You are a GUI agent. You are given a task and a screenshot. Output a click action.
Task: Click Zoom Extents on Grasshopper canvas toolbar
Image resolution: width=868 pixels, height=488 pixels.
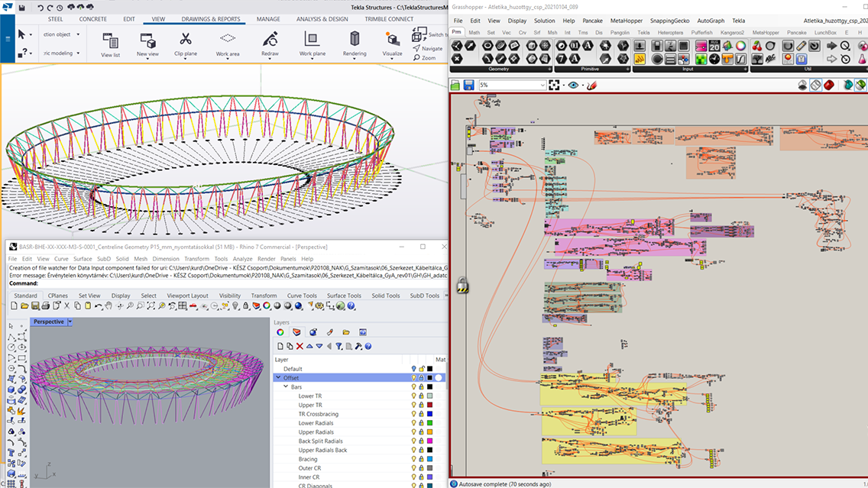click(554, 86)
